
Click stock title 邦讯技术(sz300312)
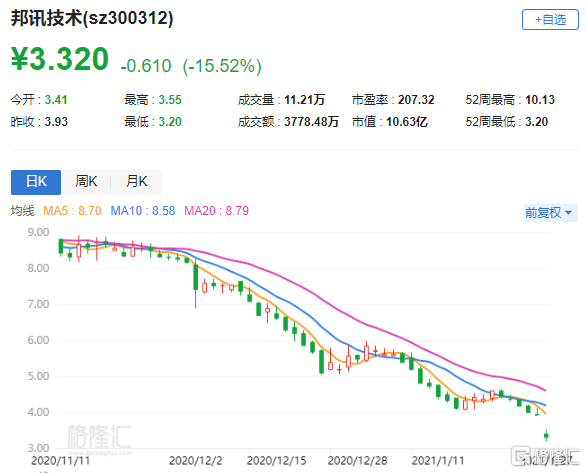(92, 18)
